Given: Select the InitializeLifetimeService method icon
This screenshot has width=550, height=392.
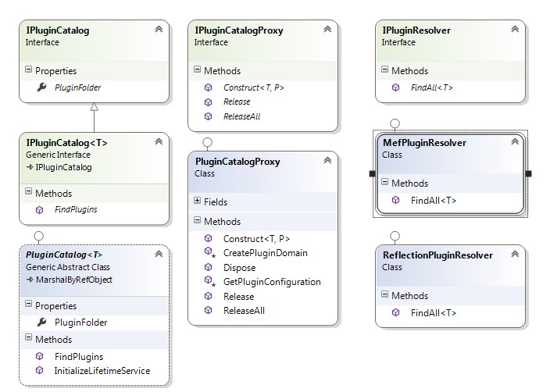Looking at the screenshot, I should click(40, 370).
